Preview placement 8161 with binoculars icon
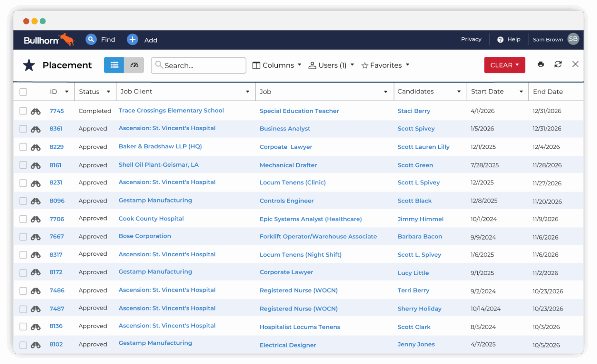 tap(36, 165)
